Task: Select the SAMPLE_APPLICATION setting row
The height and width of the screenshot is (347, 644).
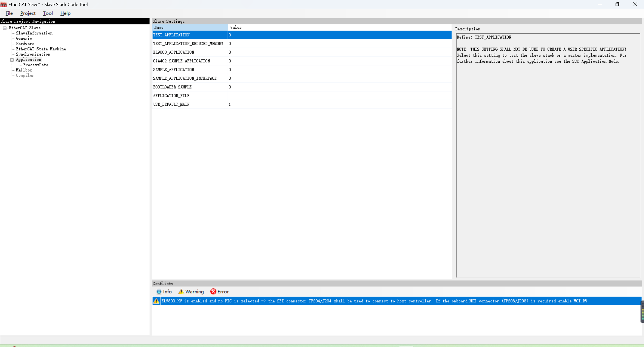Action: pos(173,69)
